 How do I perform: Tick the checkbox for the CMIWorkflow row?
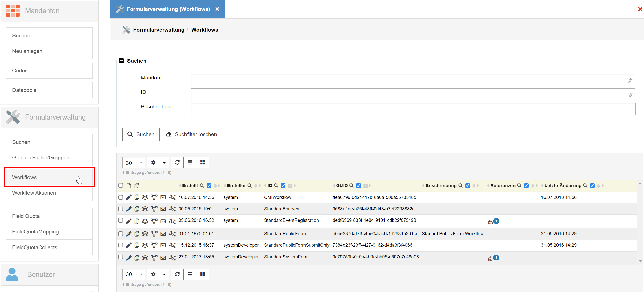coord(121,197)
